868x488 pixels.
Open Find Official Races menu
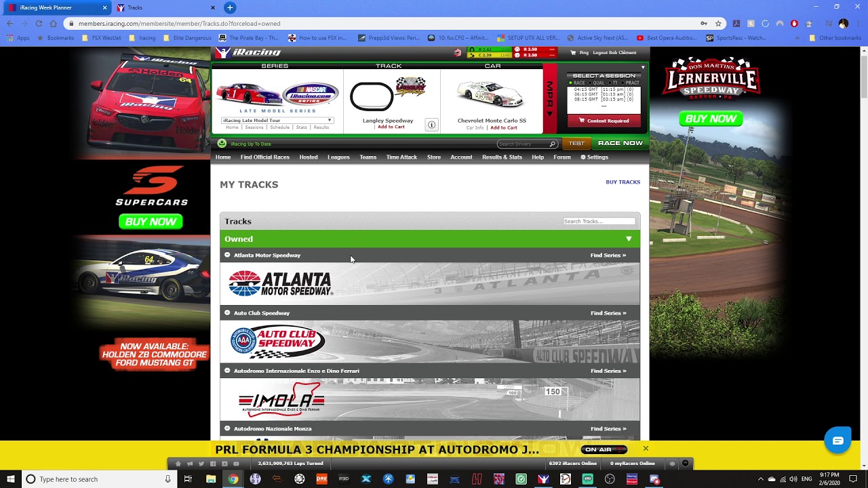pyautogui.click(x=264, y=157)
